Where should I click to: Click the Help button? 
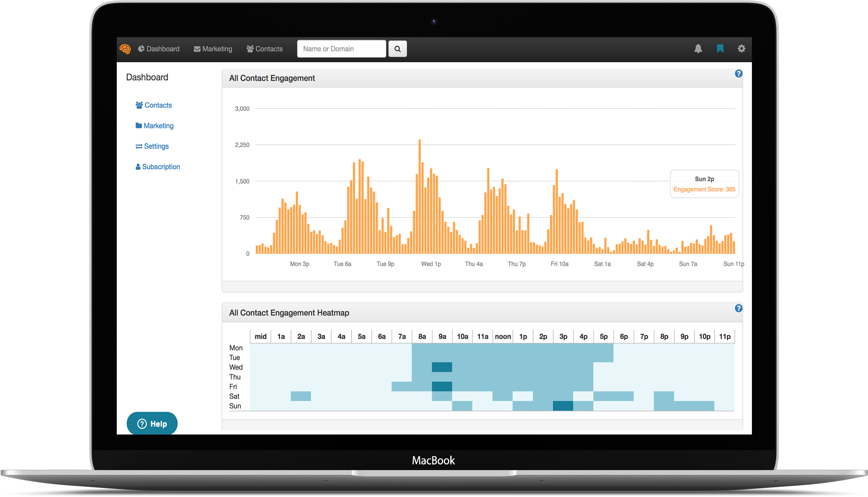152,424
